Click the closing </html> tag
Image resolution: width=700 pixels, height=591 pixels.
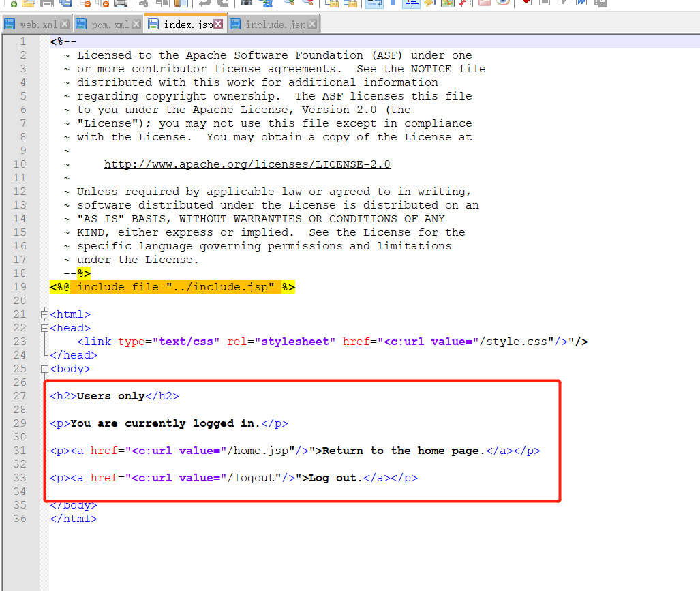74,519
